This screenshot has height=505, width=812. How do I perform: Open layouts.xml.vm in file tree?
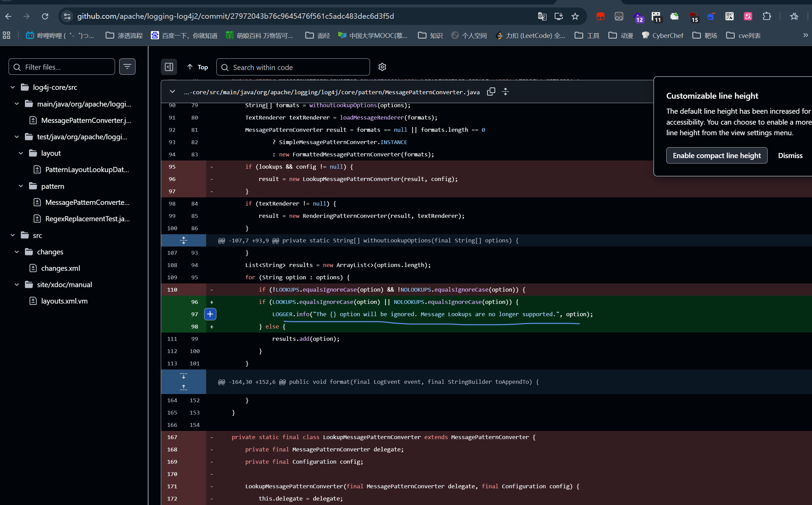click(x=64, y=301)
